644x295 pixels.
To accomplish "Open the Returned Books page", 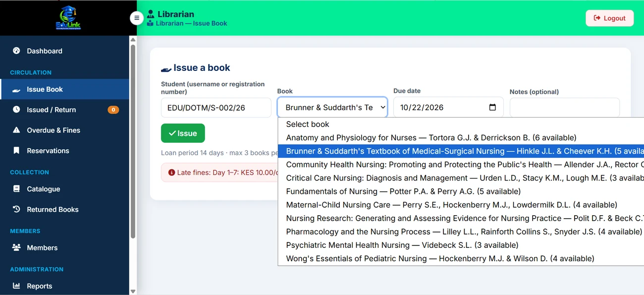I will pos(64,209).
